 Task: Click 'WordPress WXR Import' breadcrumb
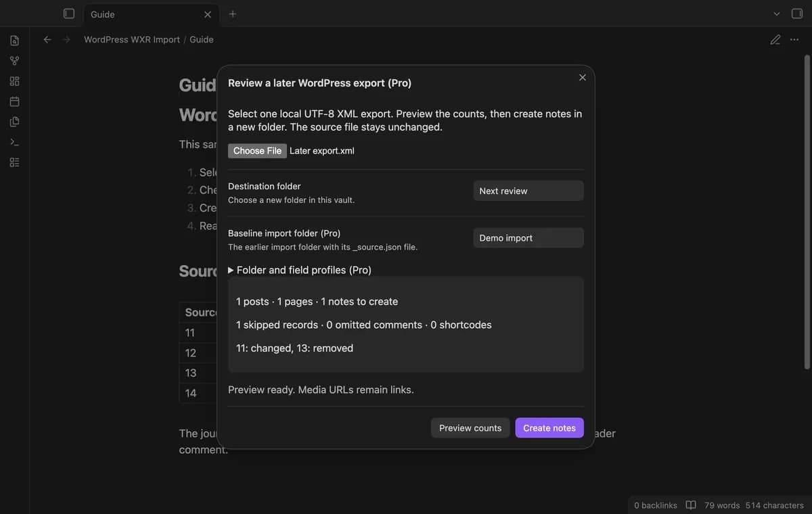pos(132,39)
